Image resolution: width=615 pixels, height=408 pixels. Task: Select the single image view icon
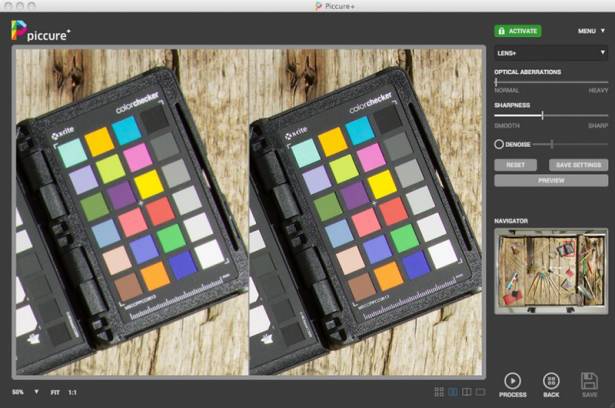click(480, 392)
